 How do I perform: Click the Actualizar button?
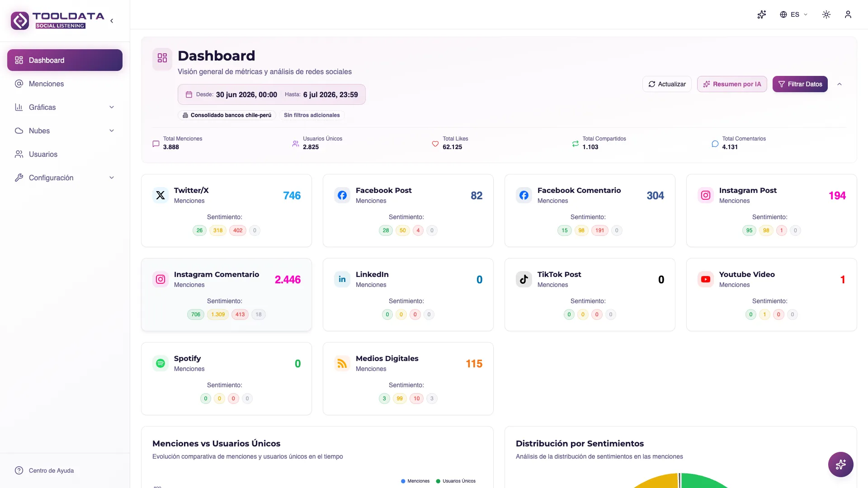pos(667,84)
